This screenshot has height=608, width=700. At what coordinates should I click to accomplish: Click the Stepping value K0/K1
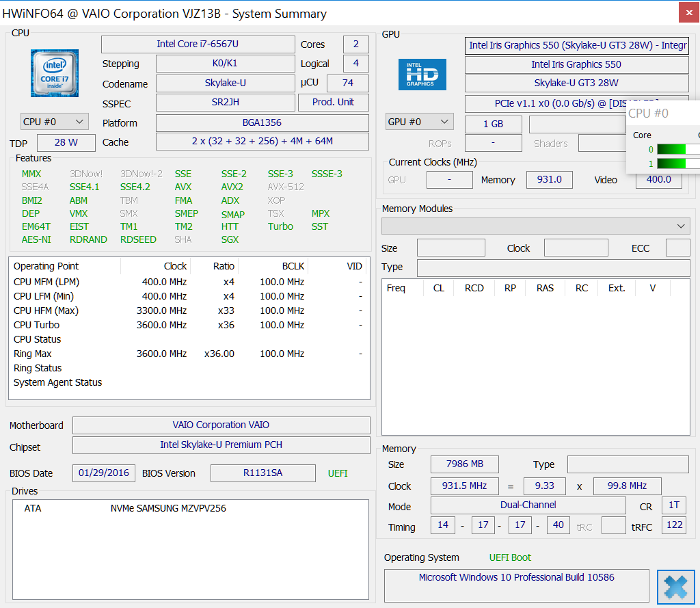coord(225,64)
